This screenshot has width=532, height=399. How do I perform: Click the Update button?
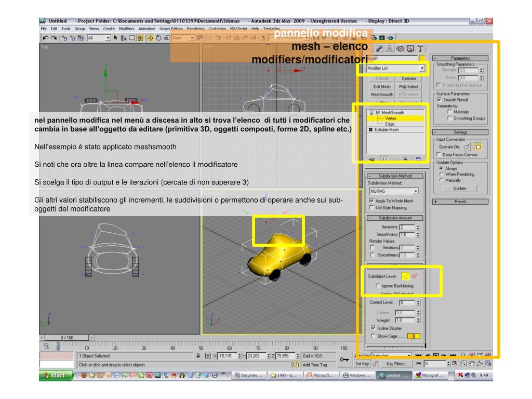tap(460, 188)
